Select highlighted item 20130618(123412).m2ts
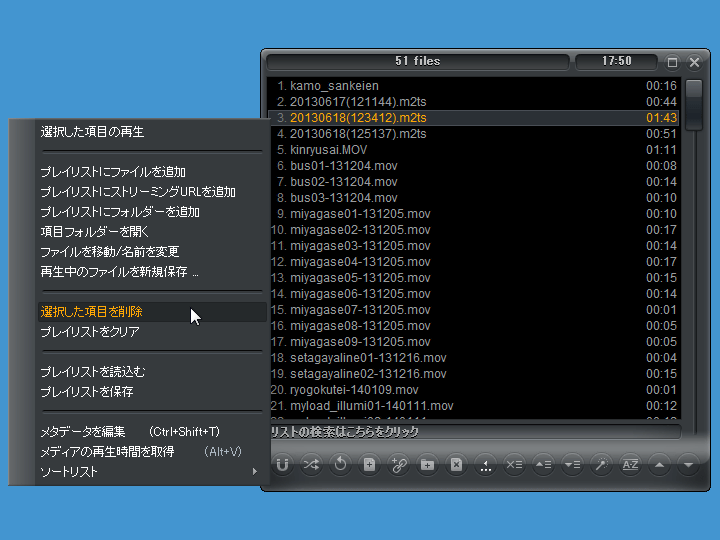This screenshot has height=540, width=720. (x=474, y=118)
